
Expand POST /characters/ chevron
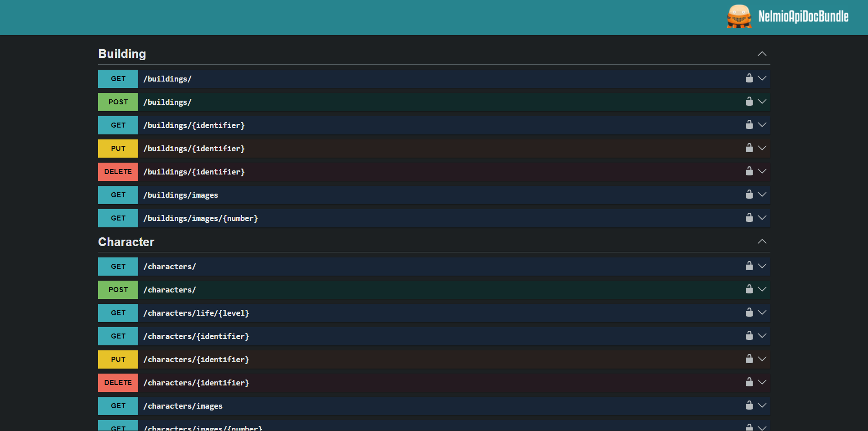point(762,289)
